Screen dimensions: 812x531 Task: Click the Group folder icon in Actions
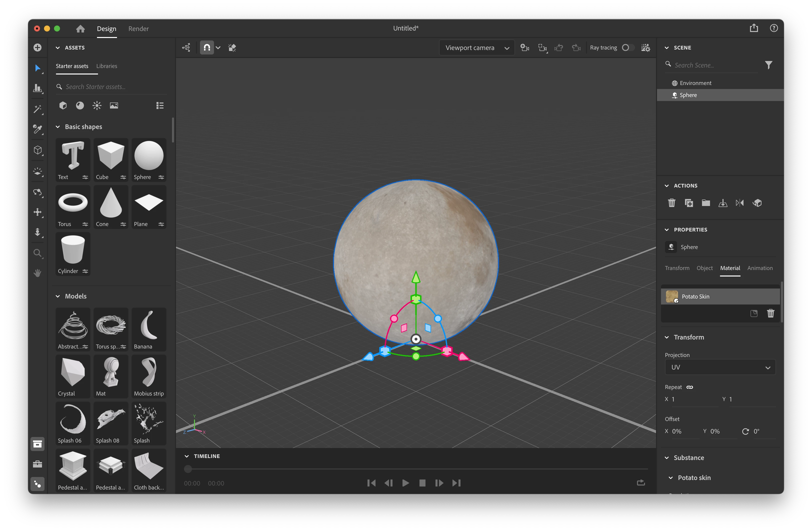[x=705, y=203]
